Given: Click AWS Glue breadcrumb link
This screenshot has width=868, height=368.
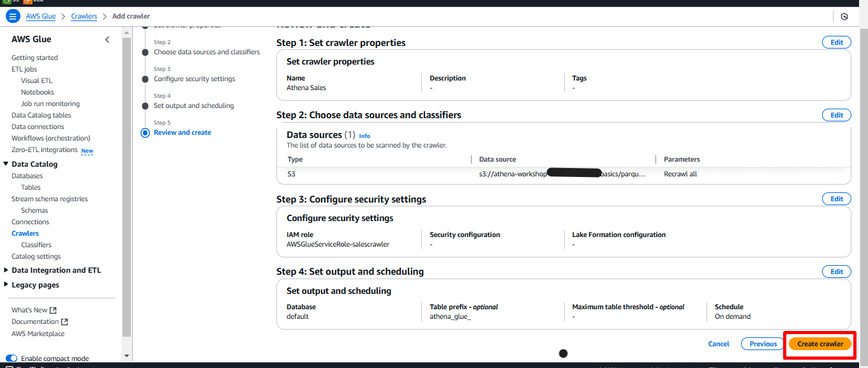Looking at the screenshot, I should click(41, 17).
